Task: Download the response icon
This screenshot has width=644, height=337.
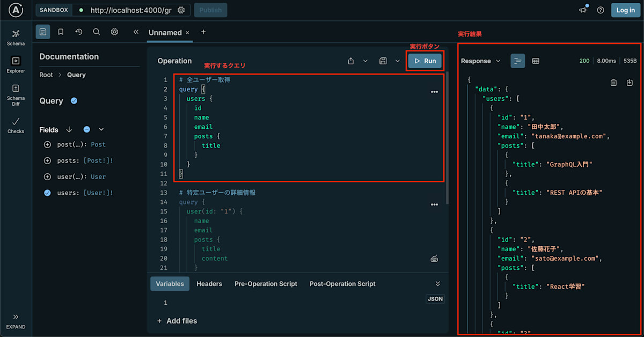Action: (x=630, y=82)
